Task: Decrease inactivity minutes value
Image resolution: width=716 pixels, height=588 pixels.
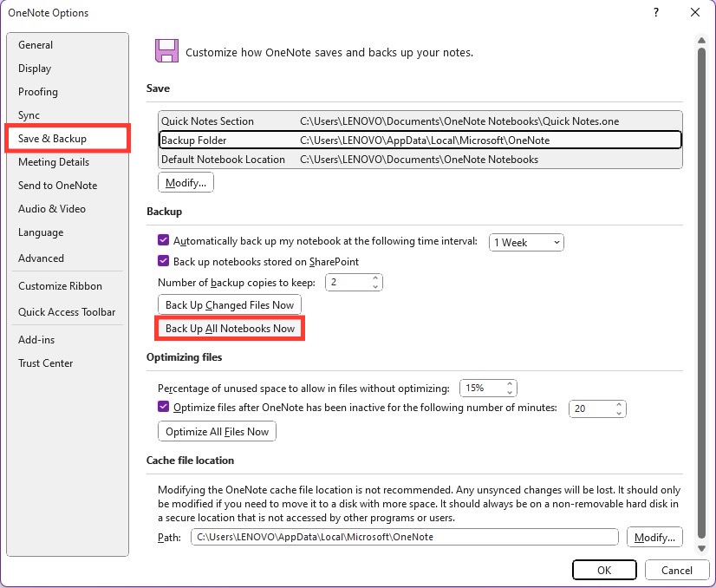Action: (619, 413)
